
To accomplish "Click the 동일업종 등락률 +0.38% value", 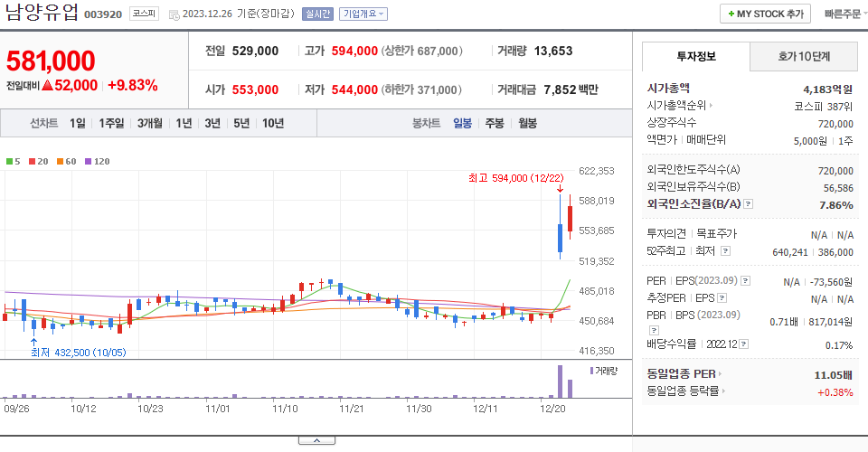I will pos(835,392).
